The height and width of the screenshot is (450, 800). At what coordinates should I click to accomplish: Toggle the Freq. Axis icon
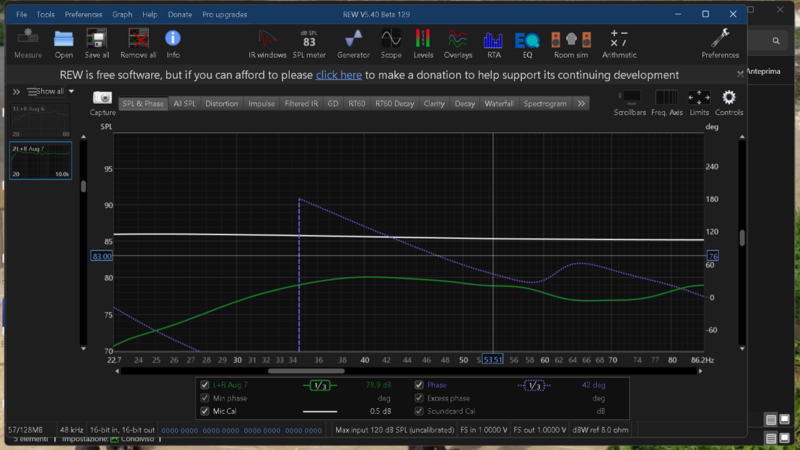coord(666,103)
